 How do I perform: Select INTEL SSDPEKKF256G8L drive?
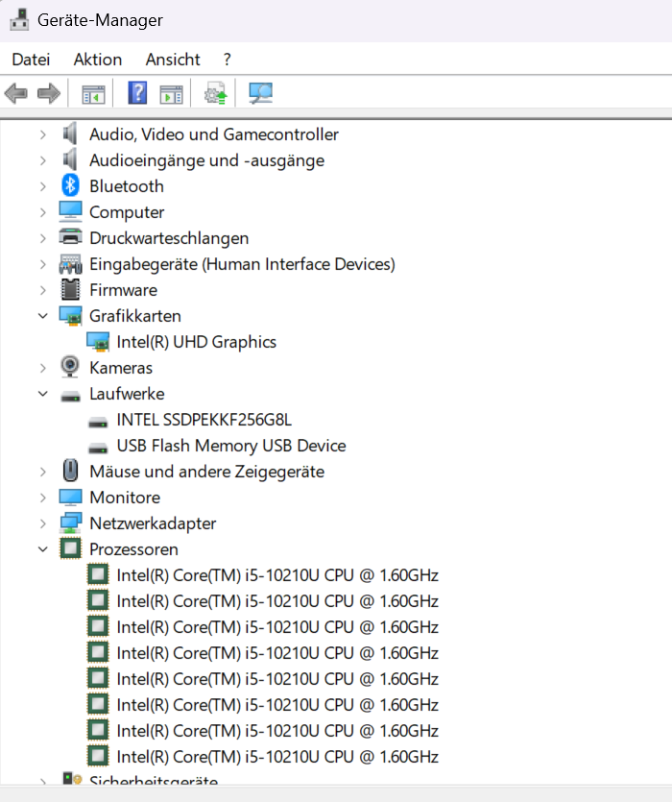pos(204,420)
